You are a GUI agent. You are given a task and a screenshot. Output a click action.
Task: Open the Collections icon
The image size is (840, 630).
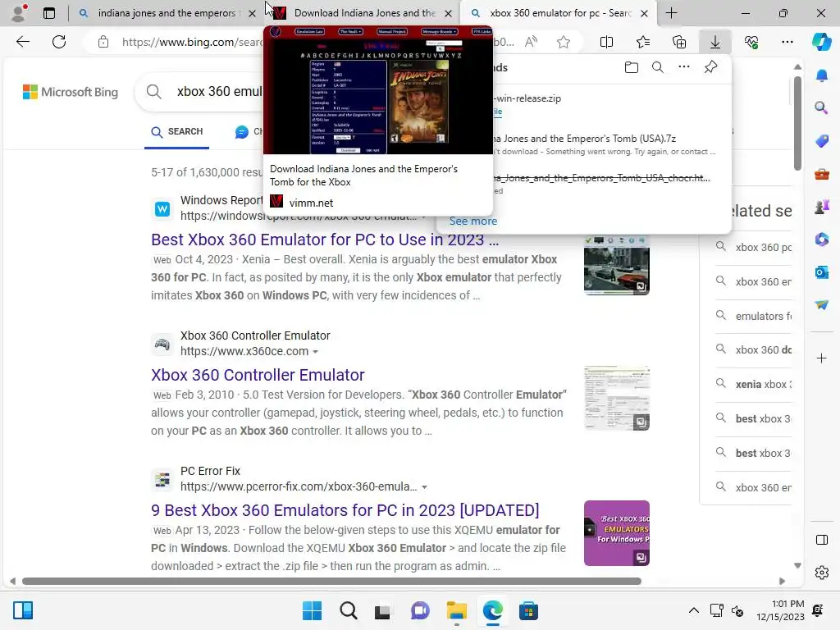coord(679,42)
